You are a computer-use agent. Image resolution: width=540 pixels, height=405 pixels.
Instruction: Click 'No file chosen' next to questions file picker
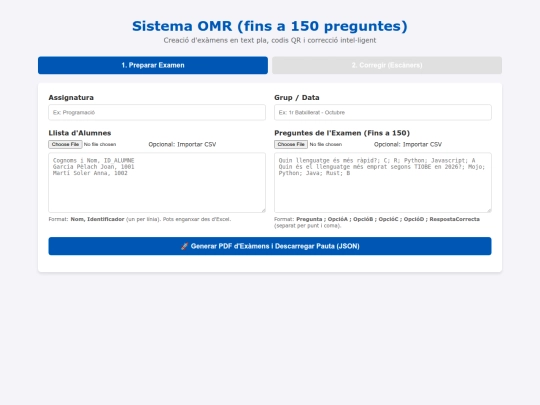coord(326,144)
